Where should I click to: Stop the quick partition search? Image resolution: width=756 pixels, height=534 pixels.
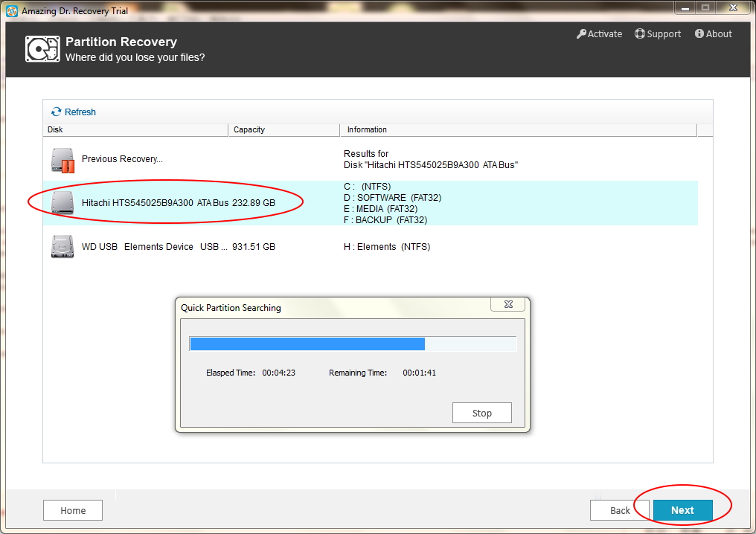point(481,413)
